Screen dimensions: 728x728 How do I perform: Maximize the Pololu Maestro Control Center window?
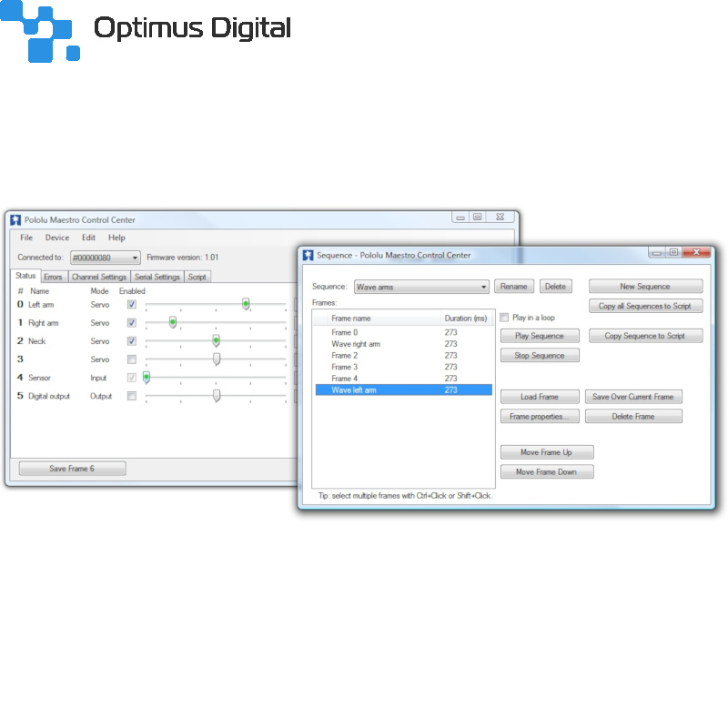point(477,217)
